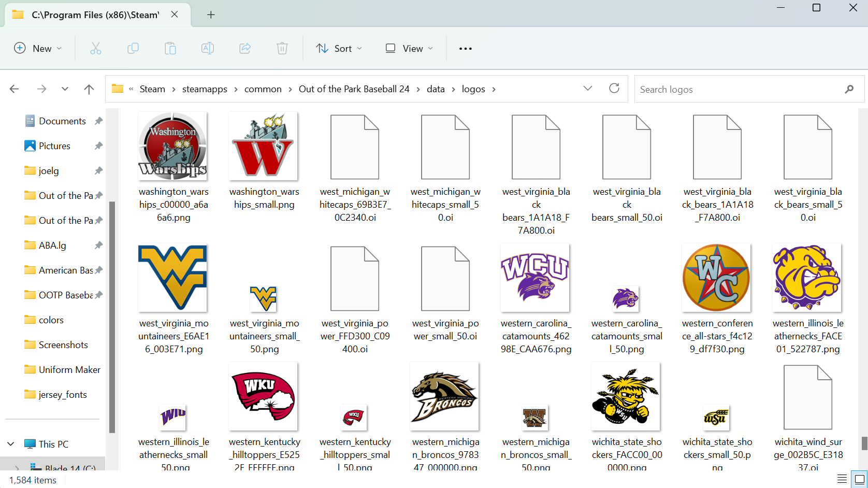Switch to large thumbnails view icon
The image size is (868, 488).
(860, 479)
